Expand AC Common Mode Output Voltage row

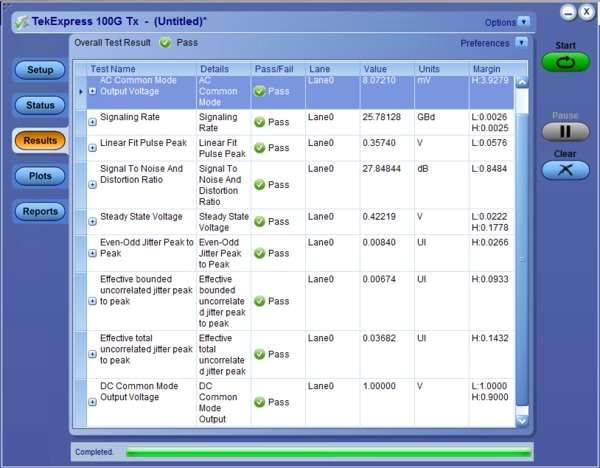coord(93,91)
